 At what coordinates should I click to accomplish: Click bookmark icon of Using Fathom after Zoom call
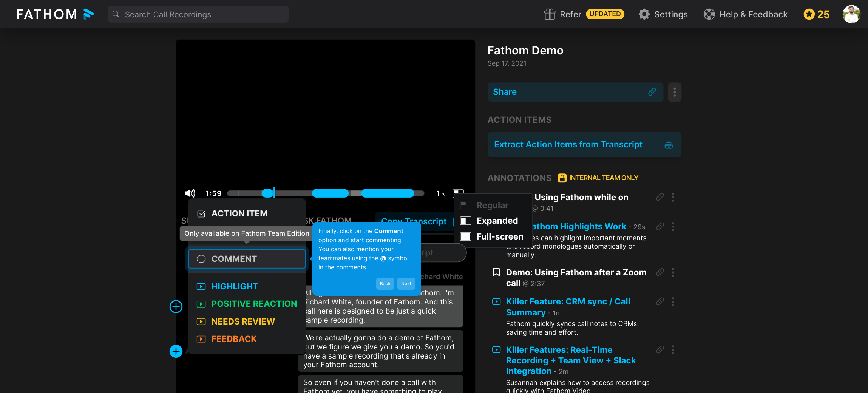tap(496, 272)
